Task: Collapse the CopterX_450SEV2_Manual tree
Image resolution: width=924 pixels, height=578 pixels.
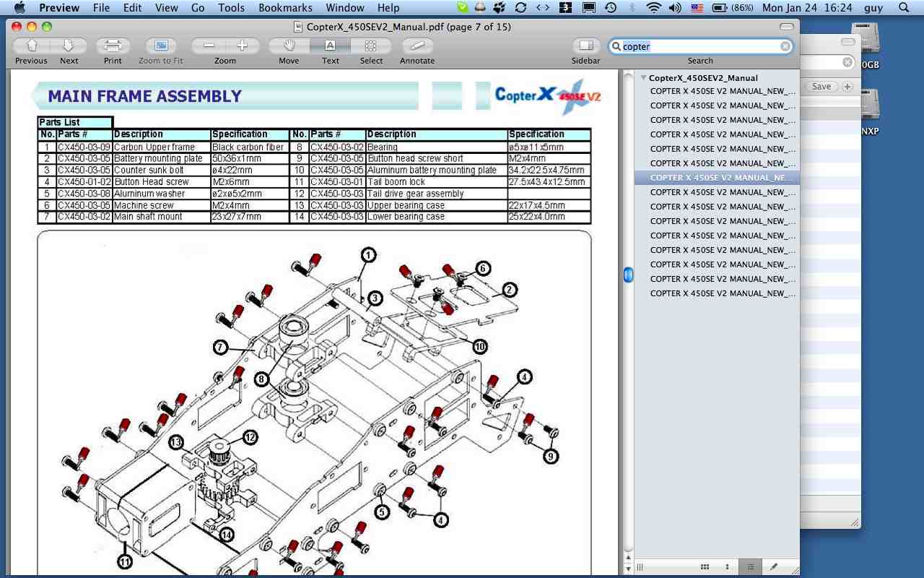Action: 643,77
